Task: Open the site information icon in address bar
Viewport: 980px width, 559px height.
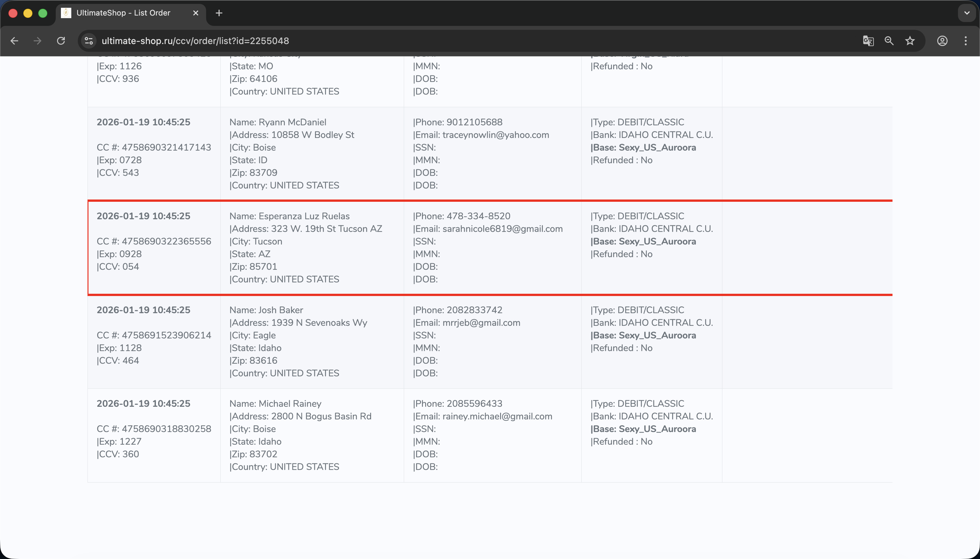Action: [89, 41]
